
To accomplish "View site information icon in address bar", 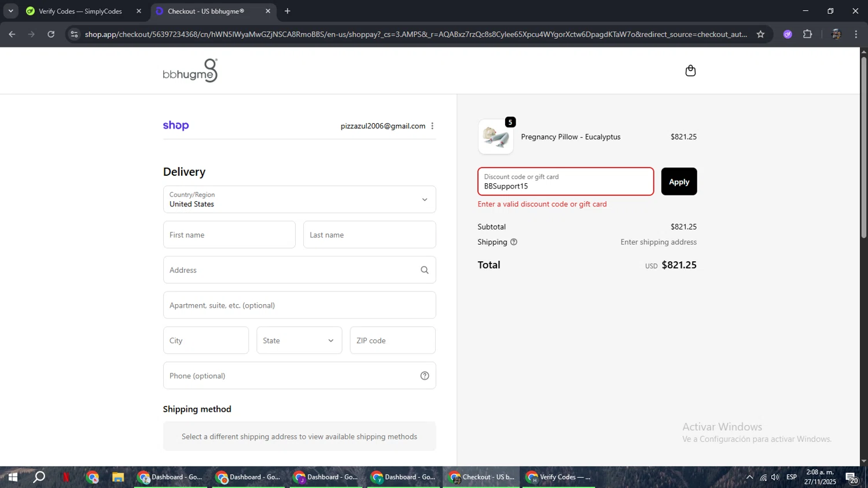I will coord(74,34).
